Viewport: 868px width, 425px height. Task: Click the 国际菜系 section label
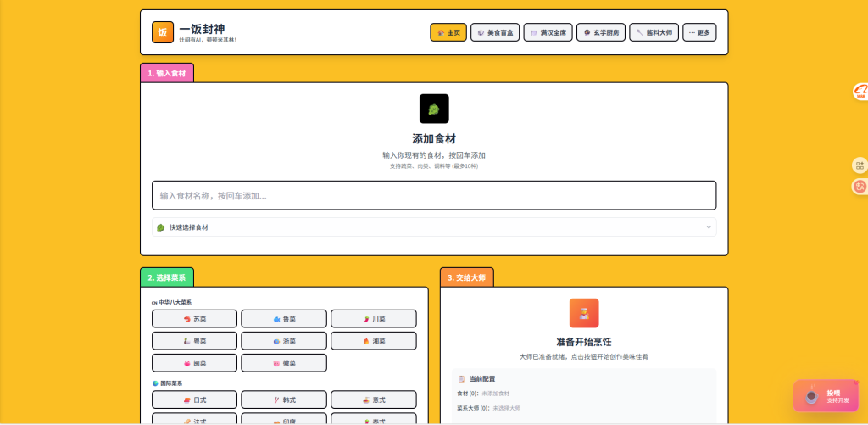(x=171, y=383)
